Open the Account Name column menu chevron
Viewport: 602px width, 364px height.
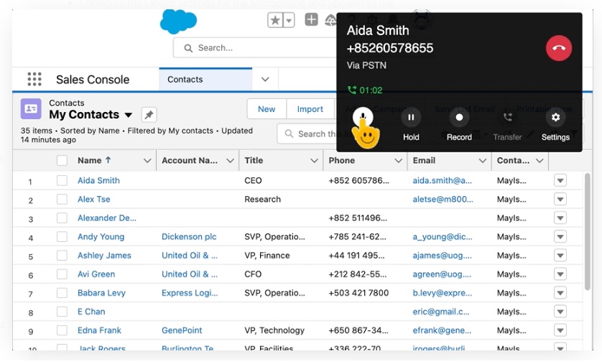coord(230,161)
